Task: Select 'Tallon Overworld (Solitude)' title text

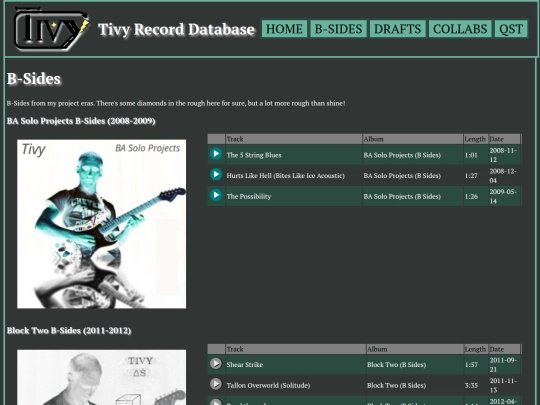Action: point(268,385)
